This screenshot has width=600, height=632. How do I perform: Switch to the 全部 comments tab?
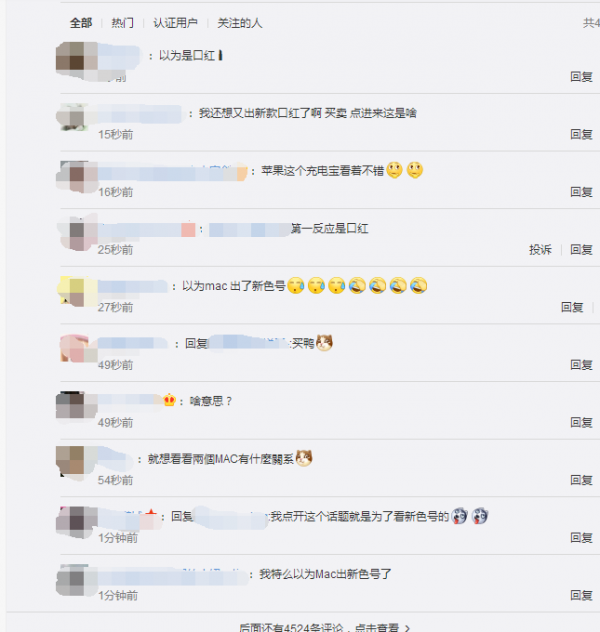(x=81, y=23)
